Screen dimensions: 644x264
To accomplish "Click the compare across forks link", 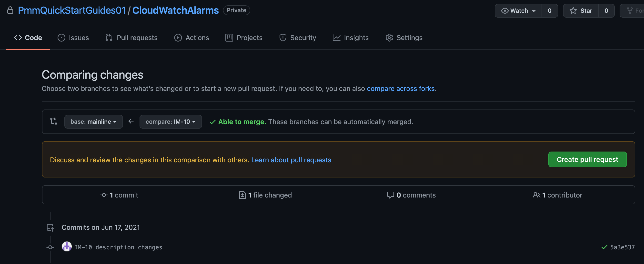I will click(x=401, y=88).
